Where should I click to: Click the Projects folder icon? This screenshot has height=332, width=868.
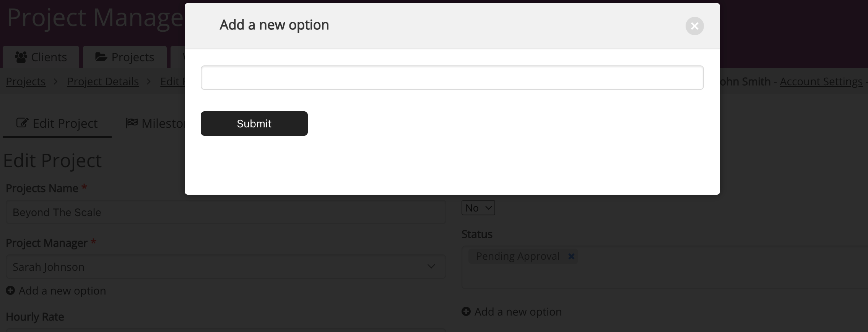pos(101,57)
